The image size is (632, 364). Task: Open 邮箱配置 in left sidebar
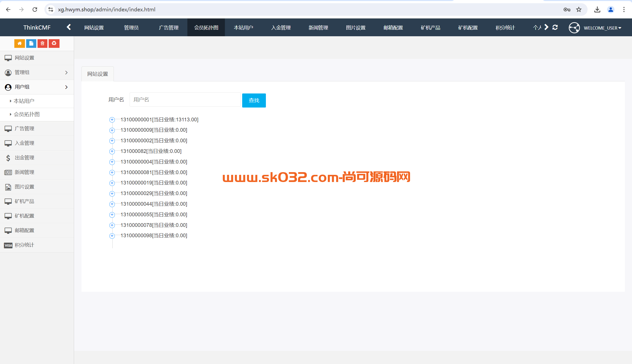[37, 231]
